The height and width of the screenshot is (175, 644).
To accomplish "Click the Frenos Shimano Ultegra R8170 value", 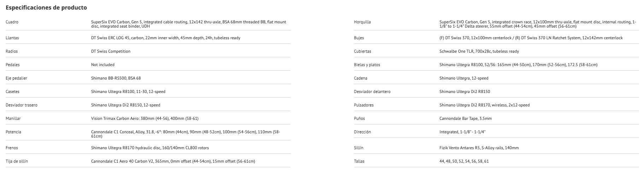I will pyautogui.click(x=150, y=148).
